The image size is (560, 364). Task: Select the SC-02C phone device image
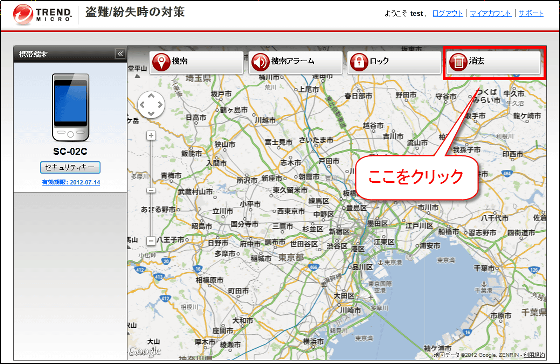tap(70, 107)
